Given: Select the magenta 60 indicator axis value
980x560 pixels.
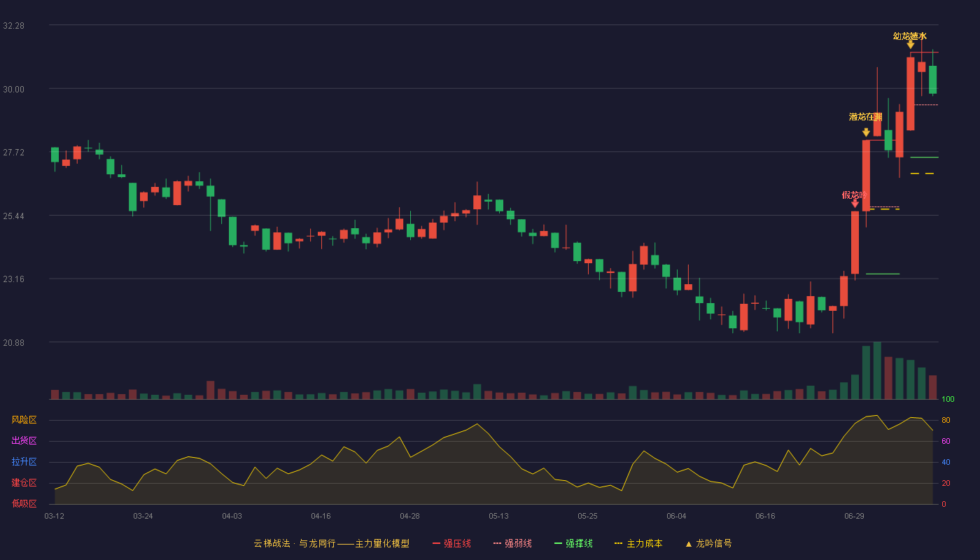Looking at the screenshot, I should [946, 441].
